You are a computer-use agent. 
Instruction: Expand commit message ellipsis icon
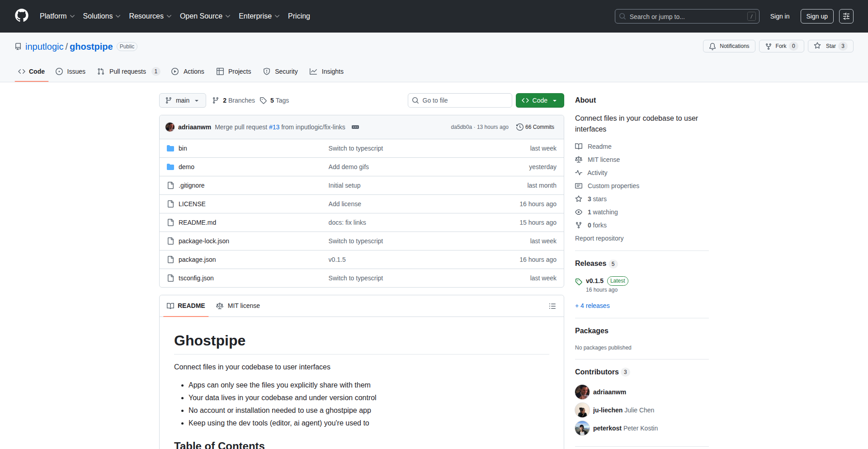coord(355,127)
